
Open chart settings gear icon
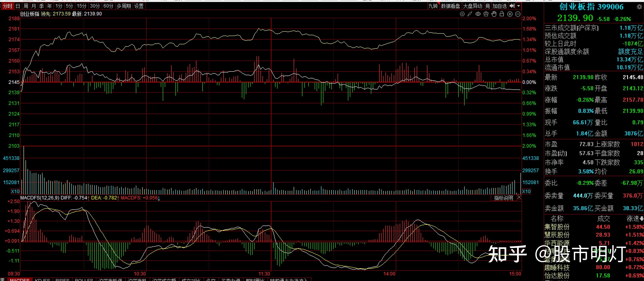(462, 14)
